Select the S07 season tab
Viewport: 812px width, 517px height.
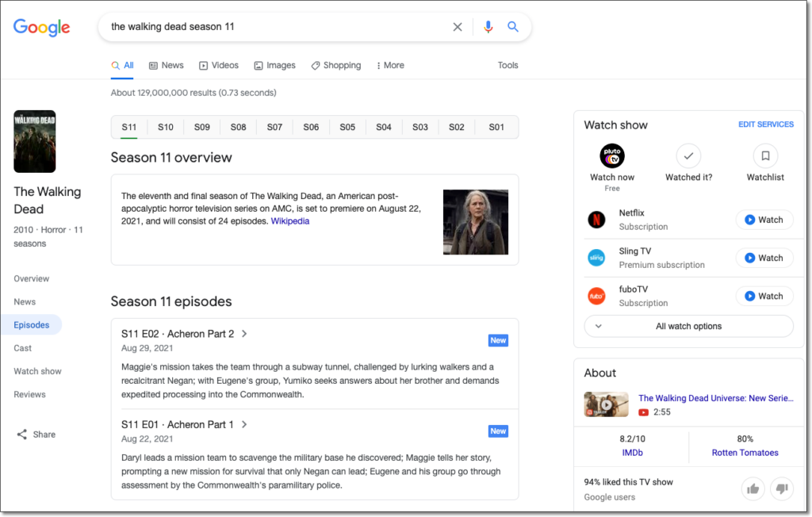(274, 127)
